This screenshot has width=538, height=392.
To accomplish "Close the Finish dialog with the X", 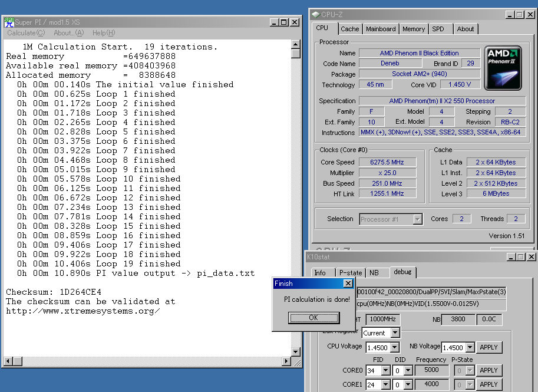I will click(x=348, y=283).
